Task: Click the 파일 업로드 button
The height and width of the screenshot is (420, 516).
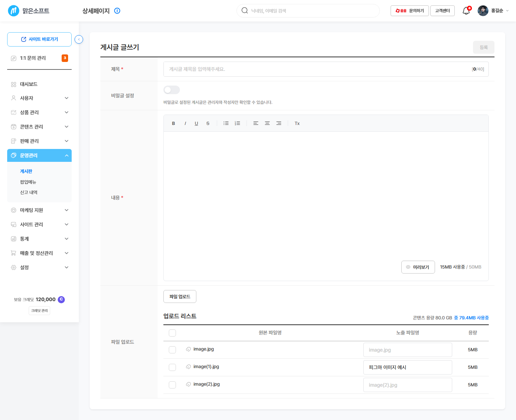Action: click(x=180, y=296)
